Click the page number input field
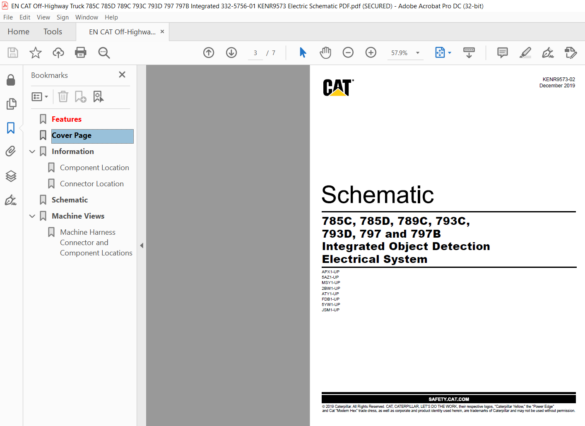Image resolution: width=585 pixels, height=426 pixels. 256,53
